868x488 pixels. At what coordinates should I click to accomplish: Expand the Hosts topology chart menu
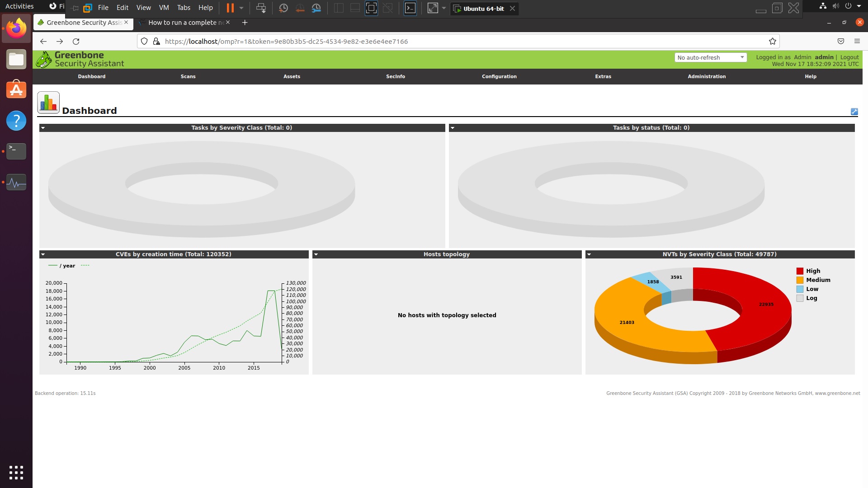tap(316, 254)
